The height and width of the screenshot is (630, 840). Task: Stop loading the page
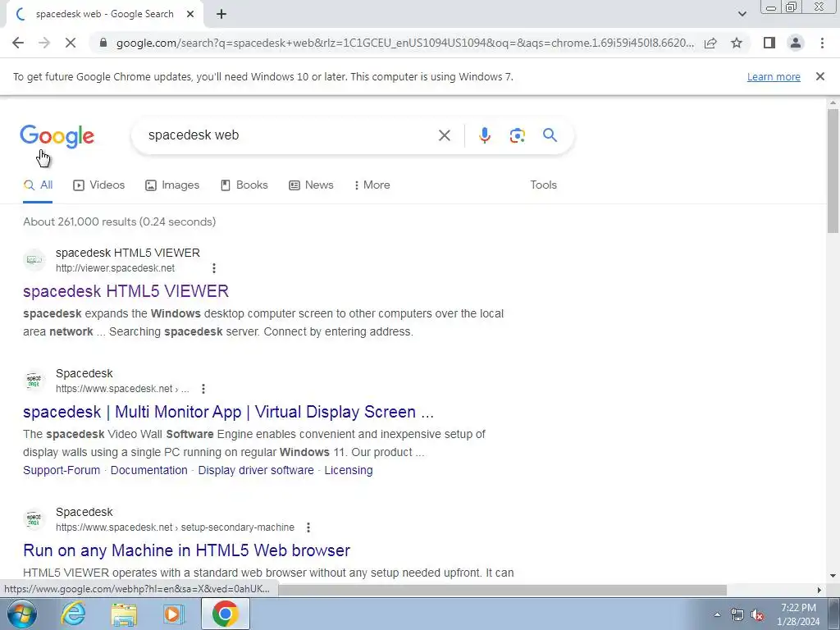[71, 43]
